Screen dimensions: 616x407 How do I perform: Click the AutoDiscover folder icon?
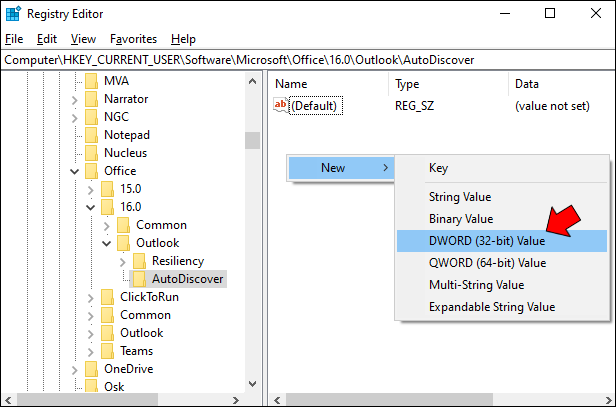[140, 279]
